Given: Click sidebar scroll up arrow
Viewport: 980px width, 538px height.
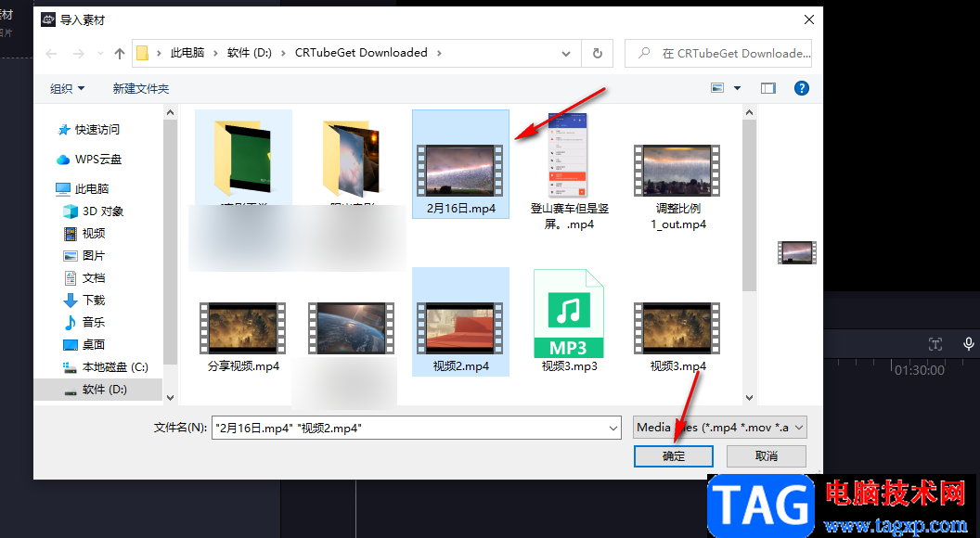Looking at the screenshot, I should (170, 112).
